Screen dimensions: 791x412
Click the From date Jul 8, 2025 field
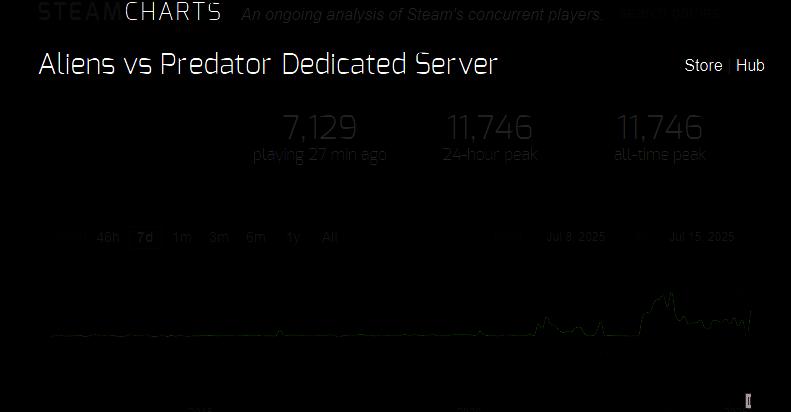point(576,237)
